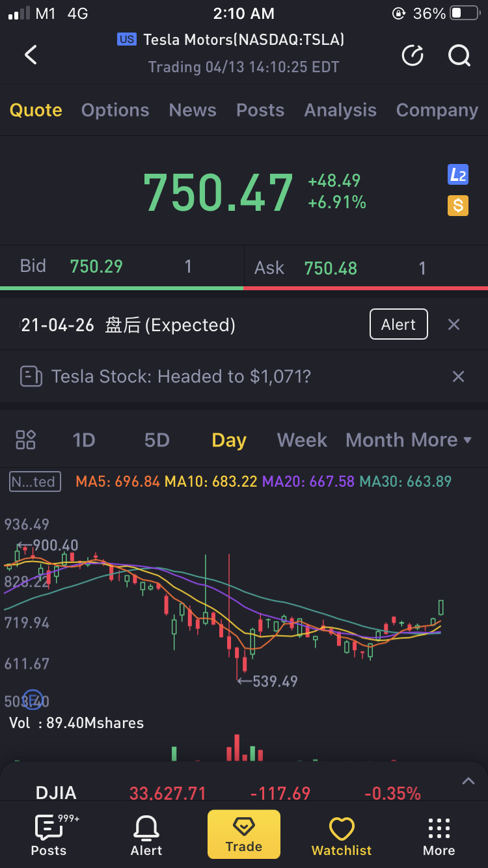
Task: Switch to the Analysis tab
Action: coord(340,110)
